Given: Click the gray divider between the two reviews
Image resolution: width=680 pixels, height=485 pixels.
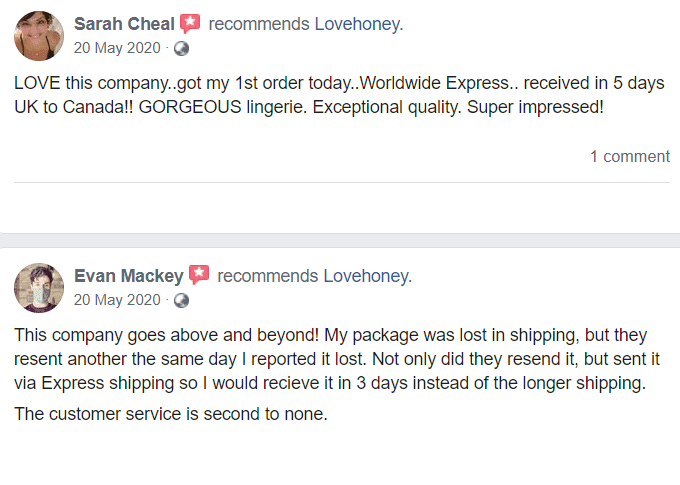Looking at the screenshot, I should (x=340, y=240).
